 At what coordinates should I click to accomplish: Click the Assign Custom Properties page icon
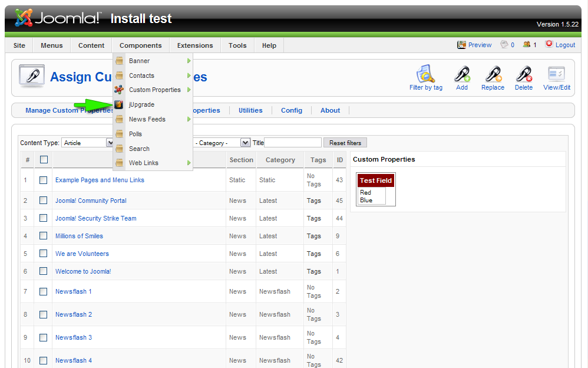coord(32,76)
